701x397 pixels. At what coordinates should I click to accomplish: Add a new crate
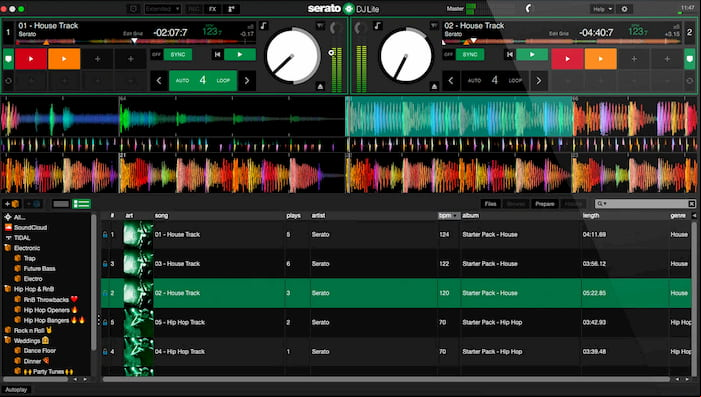point(12,204)
